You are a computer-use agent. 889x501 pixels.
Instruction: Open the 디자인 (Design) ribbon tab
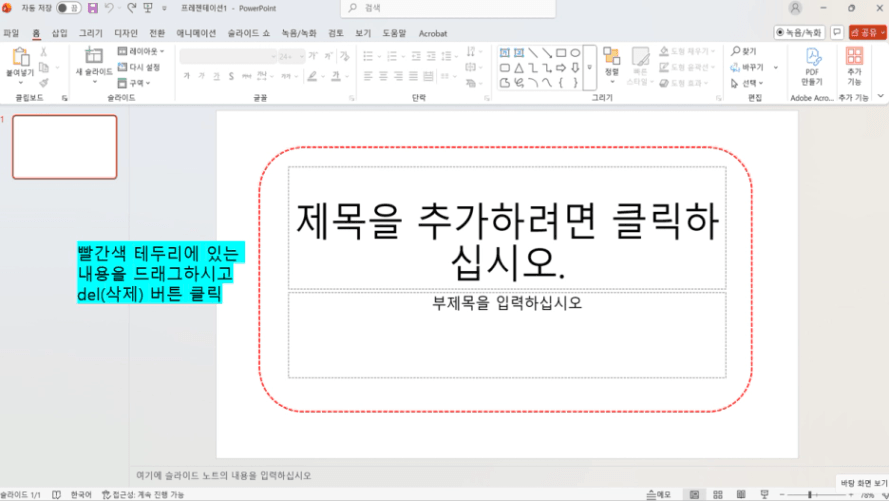coord(126,33)
